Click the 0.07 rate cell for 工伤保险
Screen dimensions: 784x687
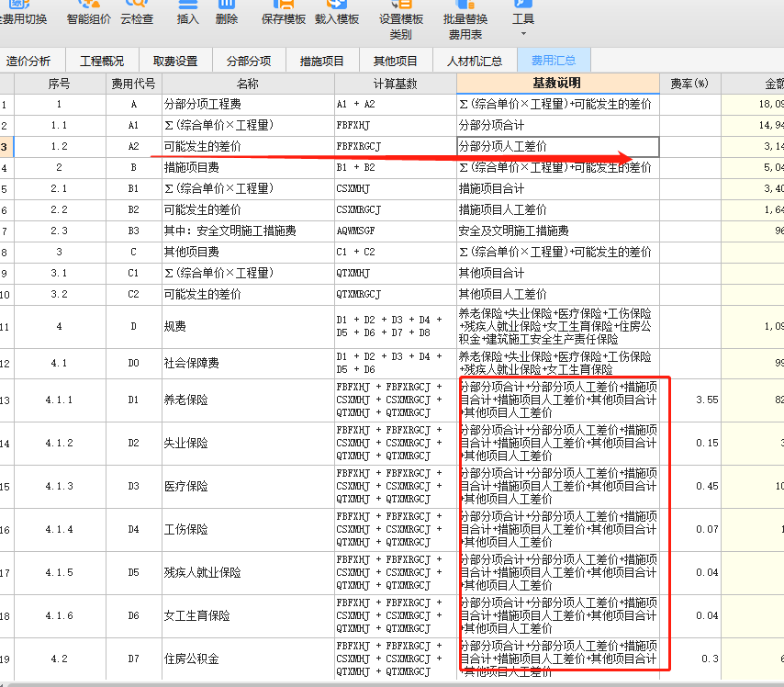[690, 529]
